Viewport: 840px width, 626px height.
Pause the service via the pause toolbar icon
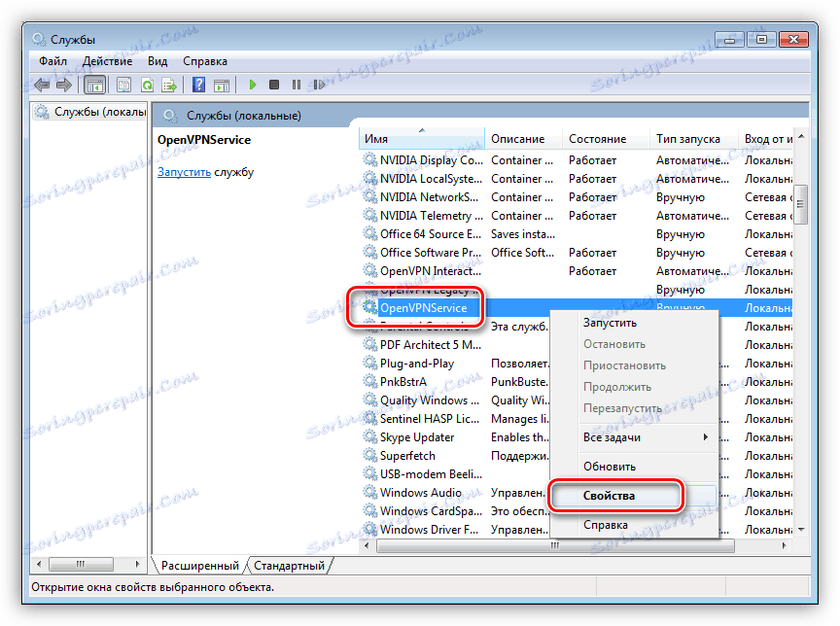tap(297, 85)
